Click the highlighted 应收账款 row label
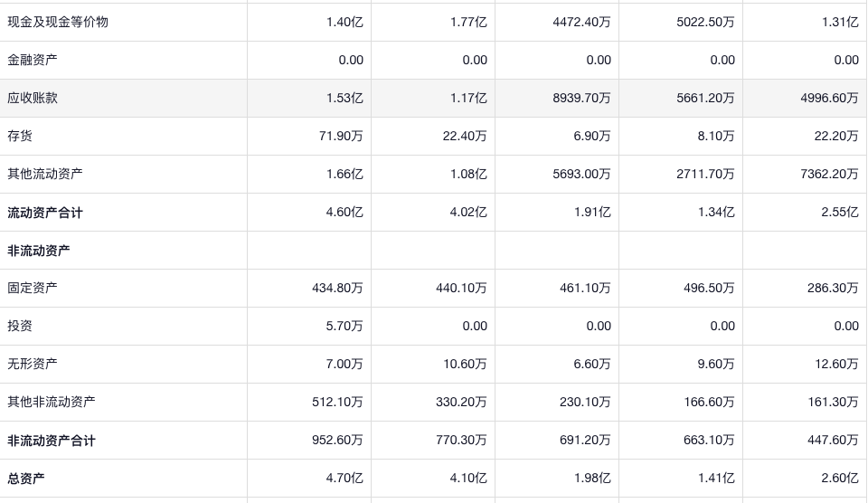 (33, 98)
